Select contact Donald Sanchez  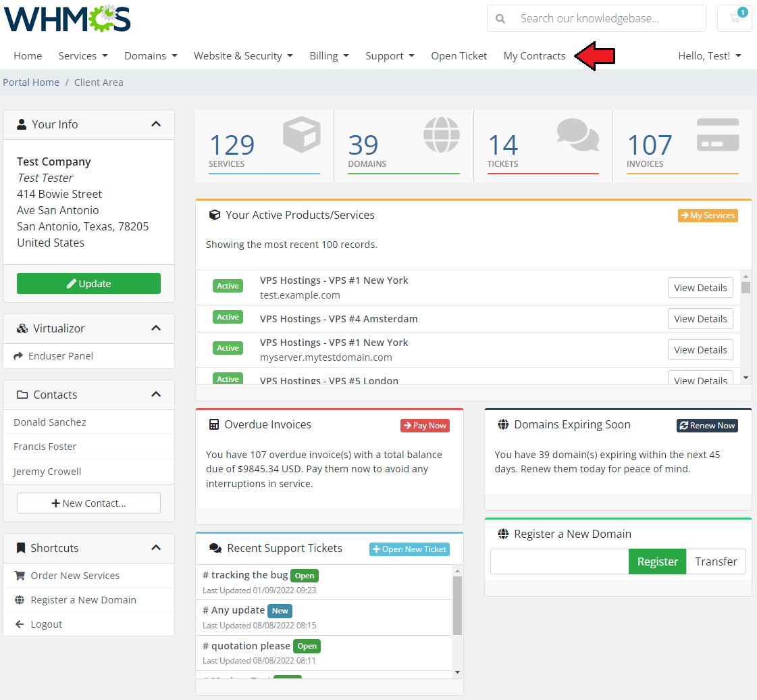click(x=89, y=422)
